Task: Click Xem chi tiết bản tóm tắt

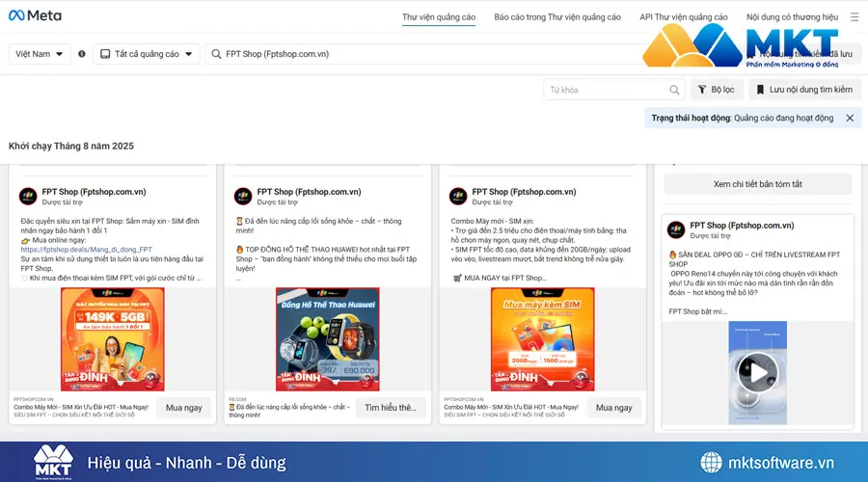Action: coord(757,184)
